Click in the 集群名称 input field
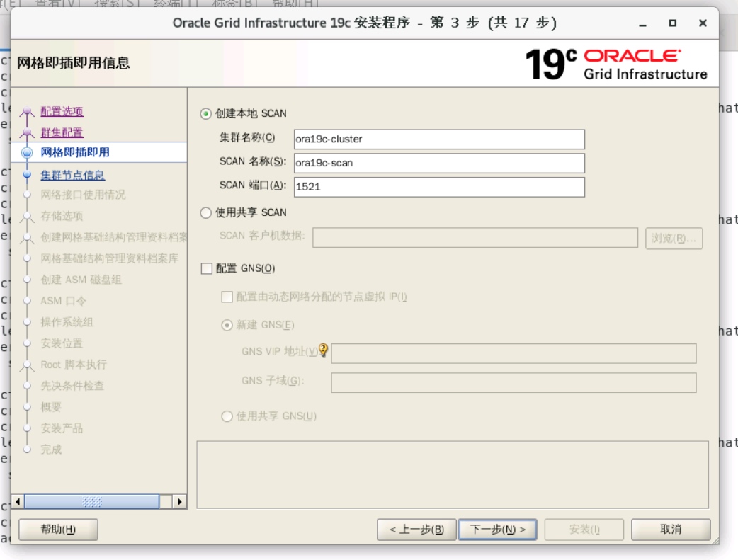The width and height of the screenshot is (738, 560). [439, 139]
